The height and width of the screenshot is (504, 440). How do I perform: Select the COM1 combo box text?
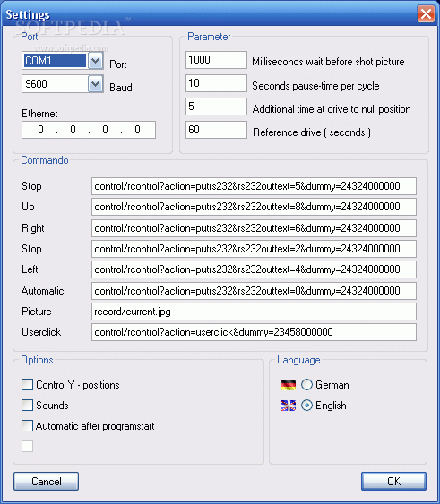pyautogui.click(x=55, y=61)
